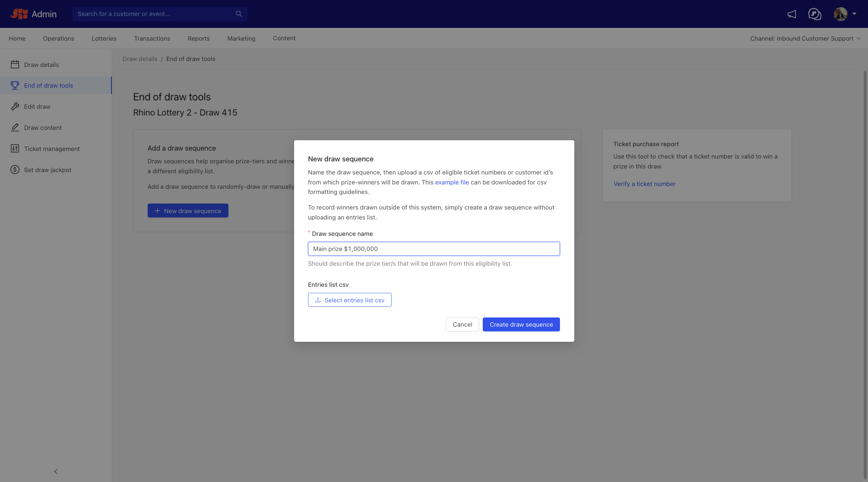This screenshot has height=482, width=868.
Task: Collapse the sidebar with the left chevron
Action: coord(56,472)
